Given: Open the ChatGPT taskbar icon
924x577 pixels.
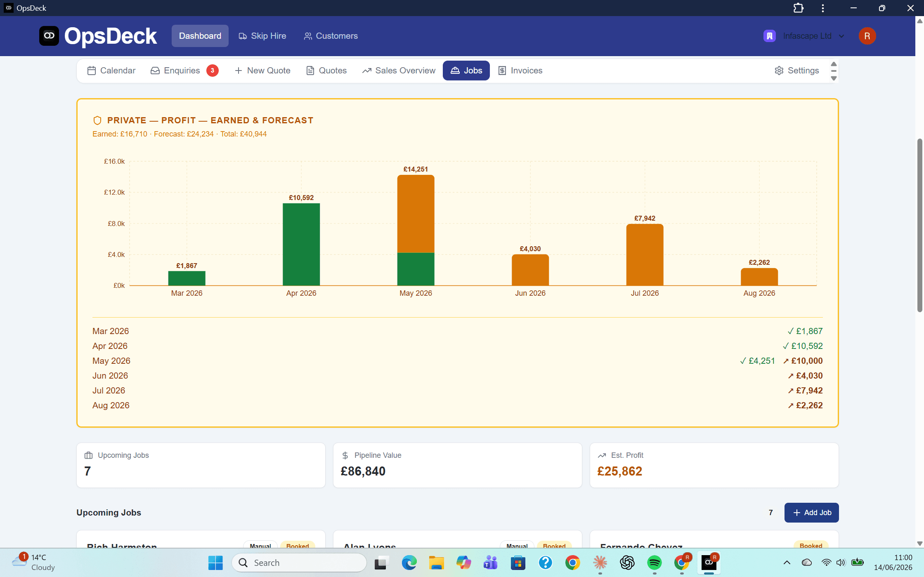Looking at the screenshot, I should (x=627, y=563).
